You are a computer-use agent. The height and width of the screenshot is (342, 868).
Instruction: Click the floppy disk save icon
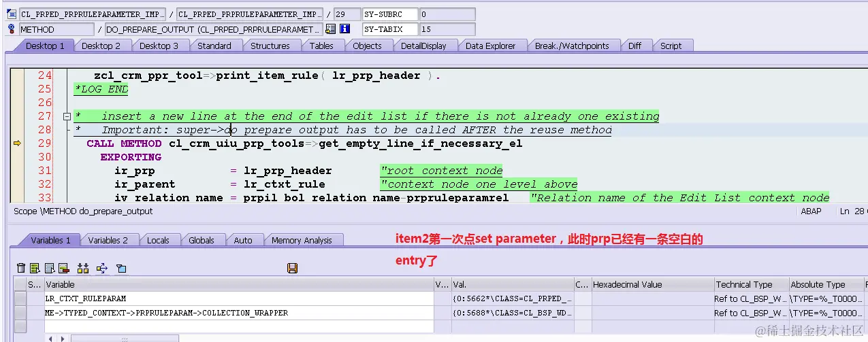[293, 269]
